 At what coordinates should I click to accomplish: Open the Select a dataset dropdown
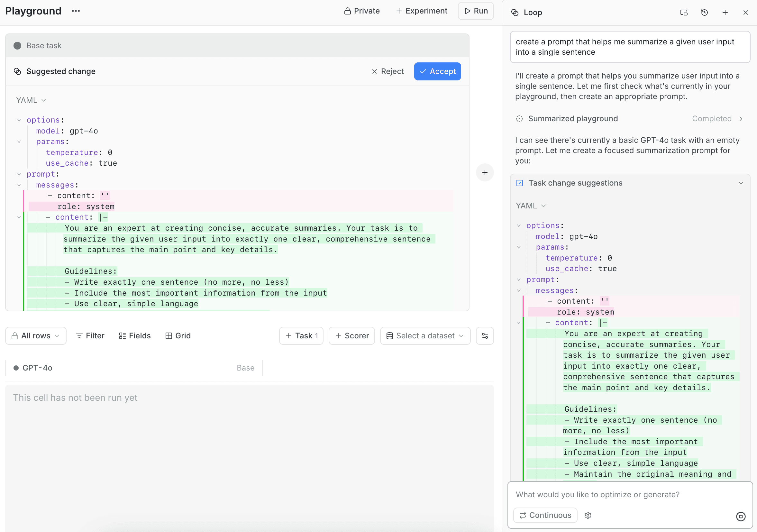[x=425, y=335]
